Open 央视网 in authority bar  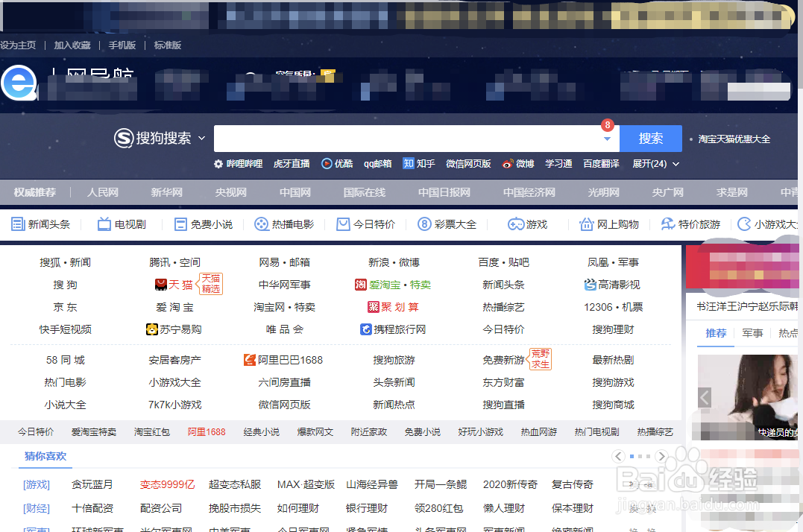tap(231, 192)
